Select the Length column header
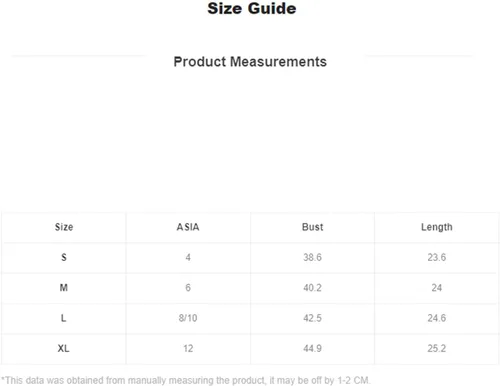 pyautogui.click(x=437, y=227)
